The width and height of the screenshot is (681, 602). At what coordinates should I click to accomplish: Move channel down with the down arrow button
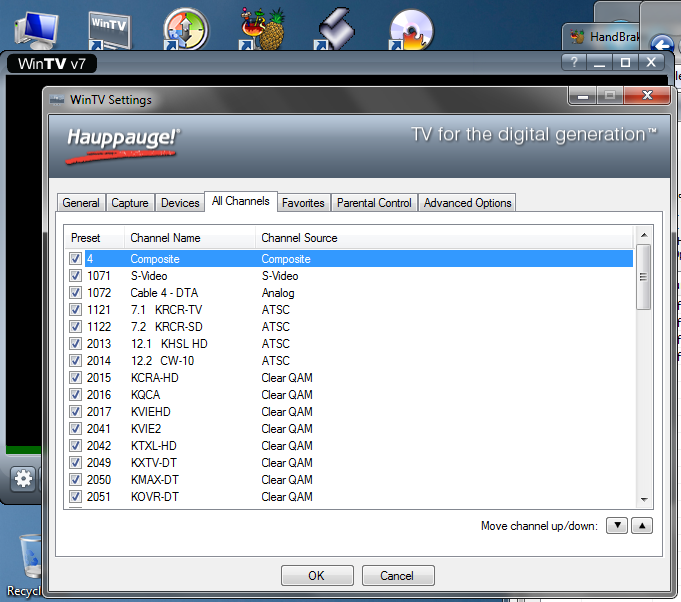(x=617, y=526)
